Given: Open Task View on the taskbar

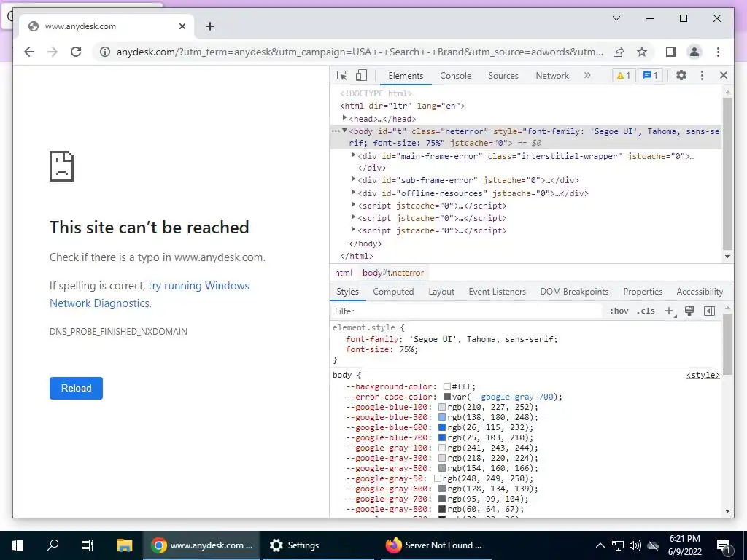Looking at the screenshot, I should 88,545.
